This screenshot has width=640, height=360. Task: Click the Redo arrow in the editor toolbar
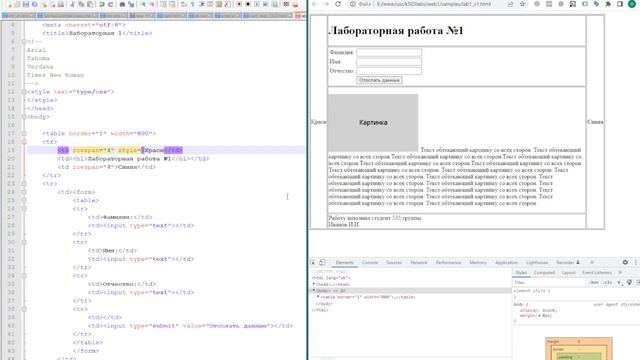click(x=110, y=4)
